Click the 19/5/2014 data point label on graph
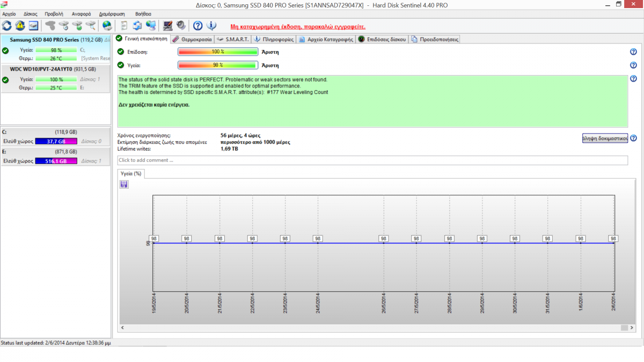This screenshot has width=644, height=362. pyautogui.click(x=153, y=239)
